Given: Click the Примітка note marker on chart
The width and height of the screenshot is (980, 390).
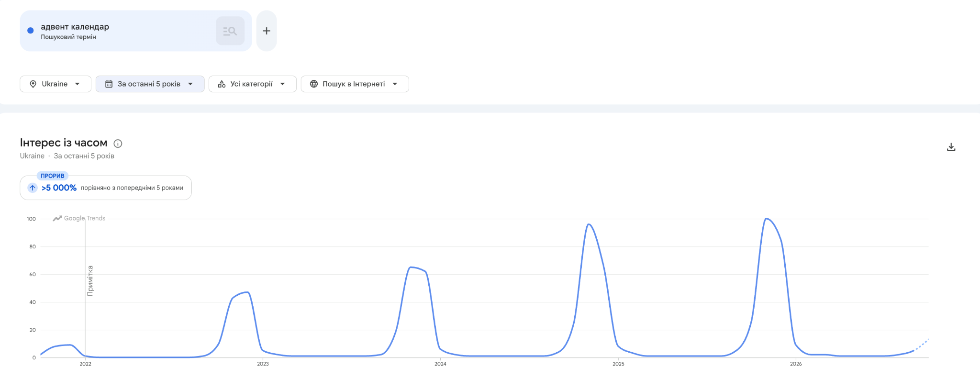Looking at the screenshot, I should click(90, 281).
